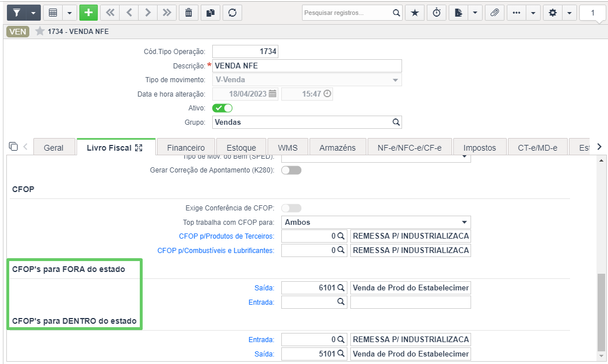Open the Top trabalha com CFOP para dropdown
Image resolution: width=608 pixels, height=364 pixels.
coord(376,222)
